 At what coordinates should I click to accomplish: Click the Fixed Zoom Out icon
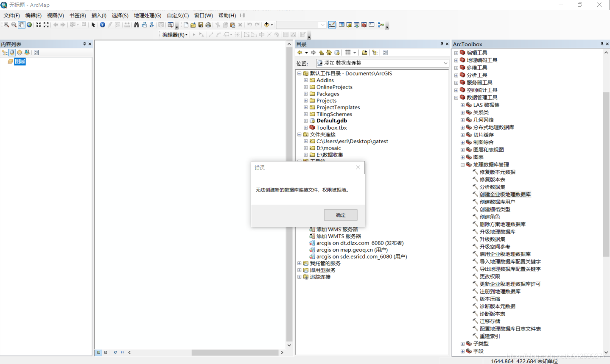46,25
